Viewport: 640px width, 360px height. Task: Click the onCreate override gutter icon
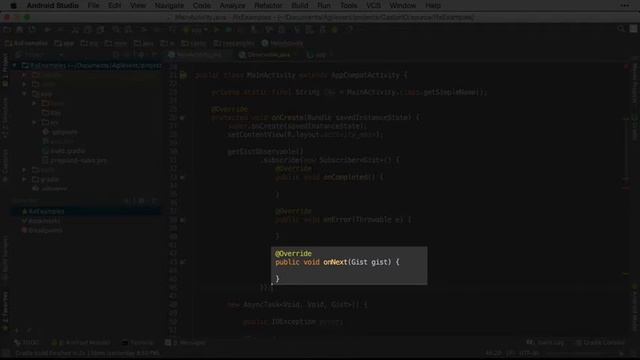tap(182, 118)
